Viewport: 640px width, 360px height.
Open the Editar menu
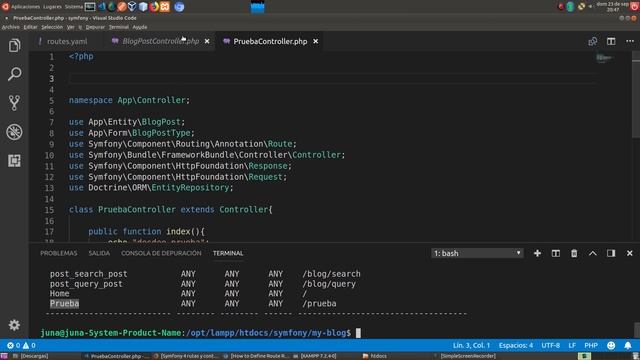(x=30, y=27)
